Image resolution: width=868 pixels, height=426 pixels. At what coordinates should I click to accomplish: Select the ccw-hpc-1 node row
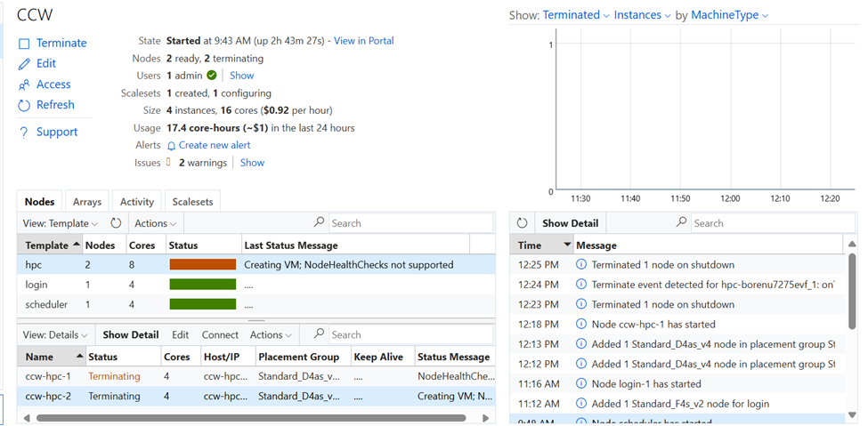[x=256, y=377]
